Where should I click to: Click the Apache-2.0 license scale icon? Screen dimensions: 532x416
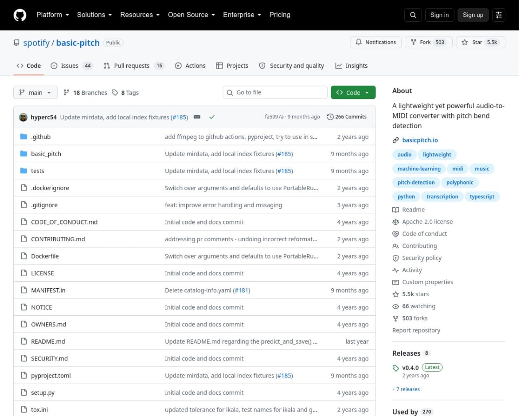(395, 222)
